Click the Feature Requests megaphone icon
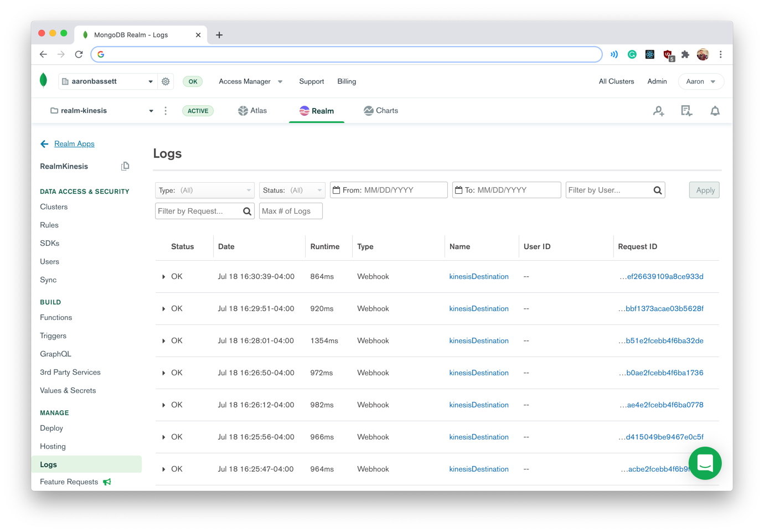 tap(107, 482)
